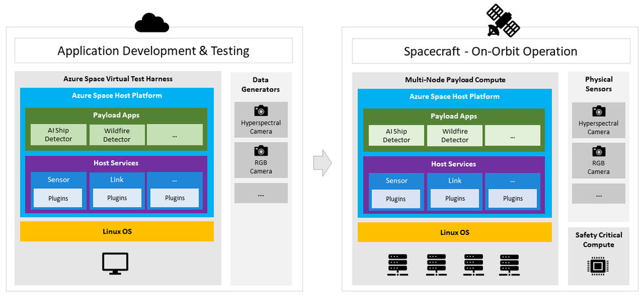
Task: Click the cloud icon above Application Development
Action: [x=151, y=22]
